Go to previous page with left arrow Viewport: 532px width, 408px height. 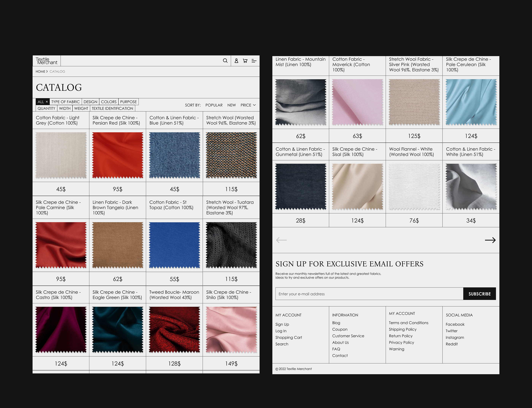(x=281, y=240)
